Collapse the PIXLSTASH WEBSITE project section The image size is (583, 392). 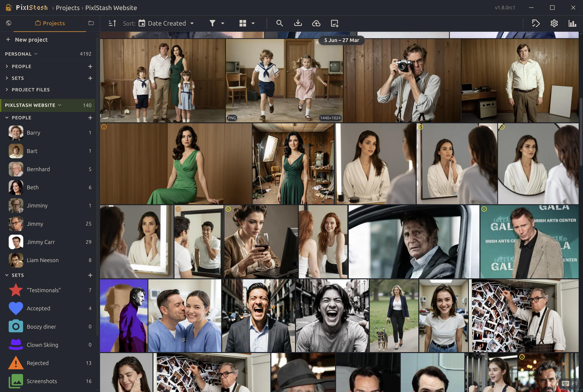60,105
